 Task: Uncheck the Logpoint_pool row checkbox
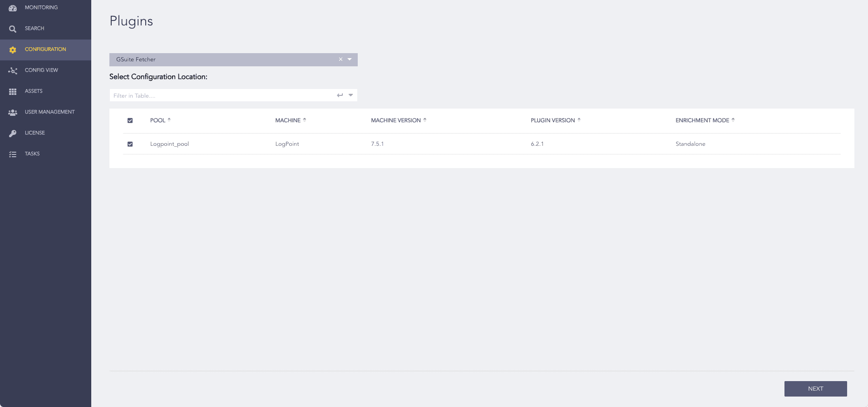(x=130, y=144)
